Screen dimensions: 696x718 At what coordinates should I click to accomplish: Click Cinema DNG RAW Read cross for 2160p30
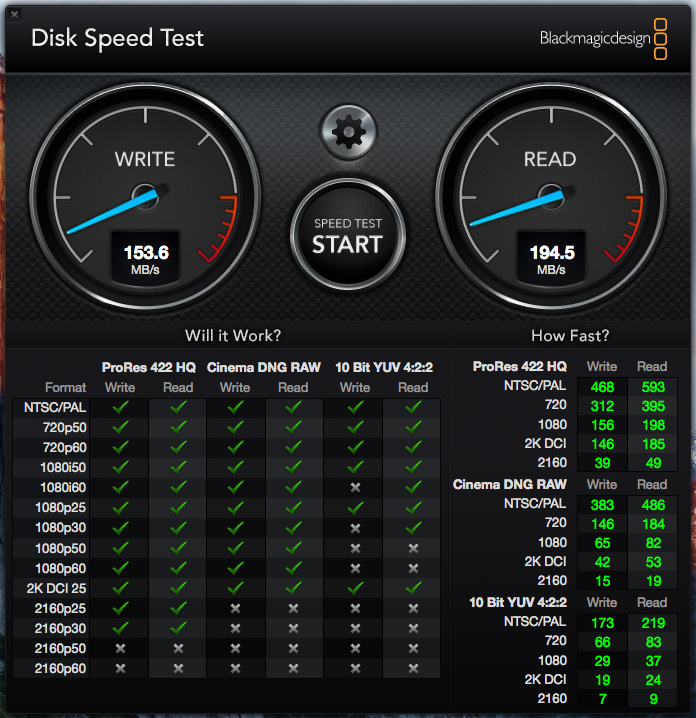293,628
